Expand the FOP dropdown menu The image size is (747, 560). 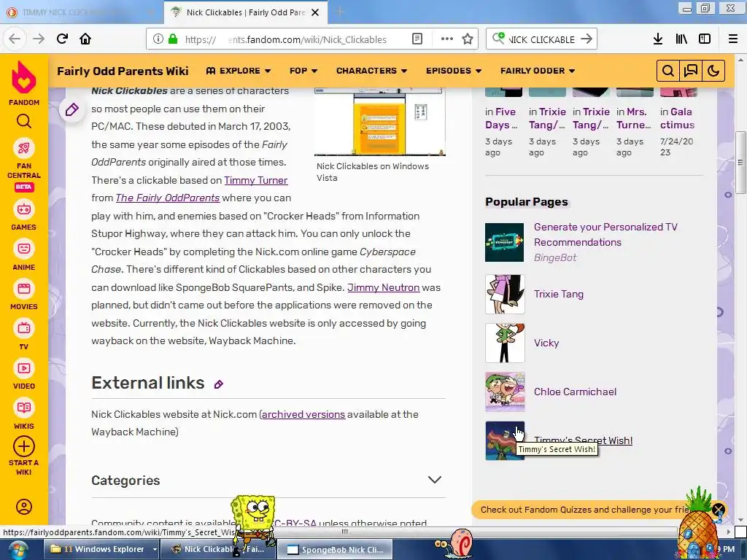303,71
